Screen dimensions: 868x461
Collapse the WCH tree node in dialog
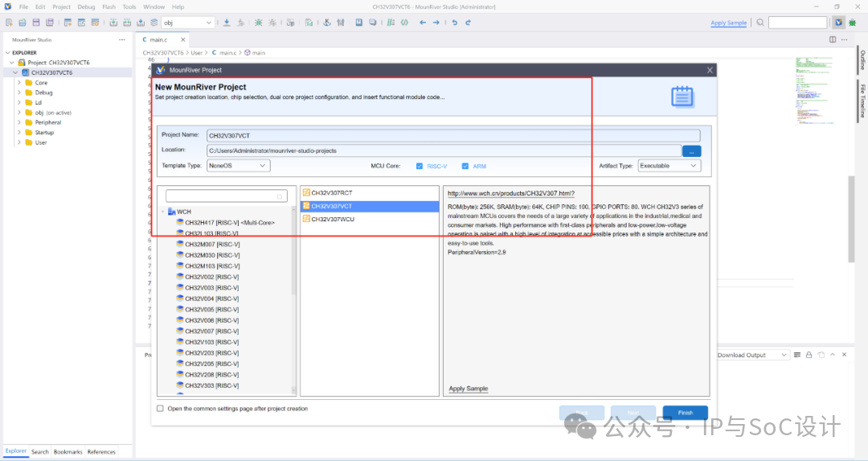[162, 212]
